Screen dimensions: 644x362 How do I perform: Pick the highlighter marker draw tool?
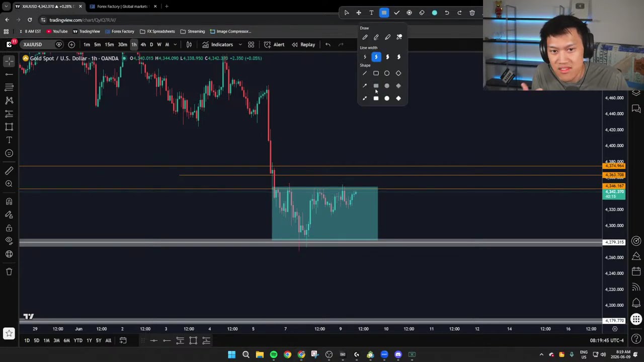pyautogui.click(x=387, y=37)
